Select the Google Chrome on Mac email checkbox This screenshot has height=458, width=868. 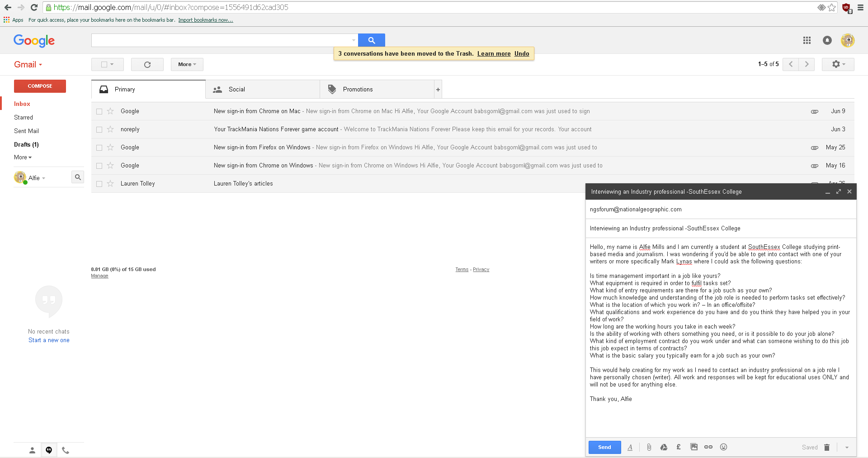coord(99,111)
